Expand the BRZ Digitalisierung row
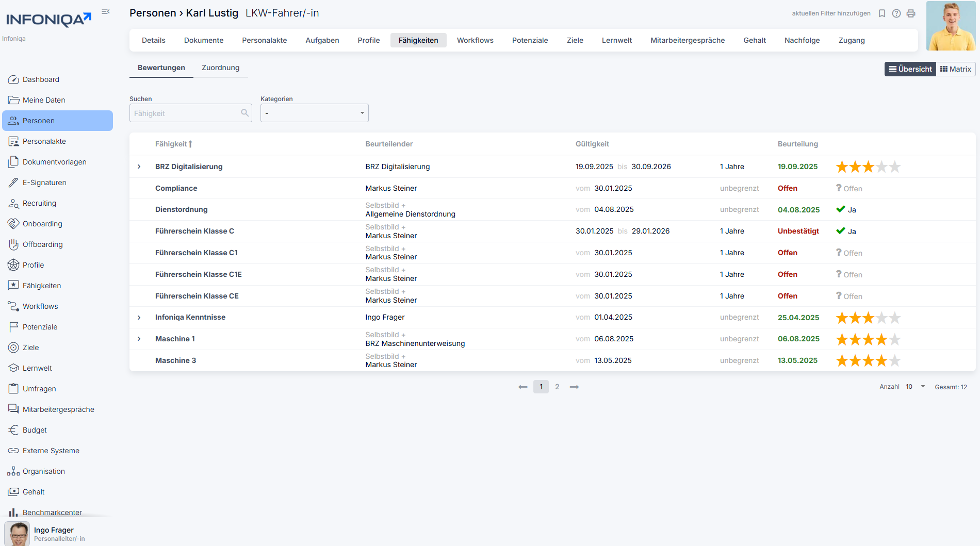Viewport: 980px width, 546px height. (139, 167)
